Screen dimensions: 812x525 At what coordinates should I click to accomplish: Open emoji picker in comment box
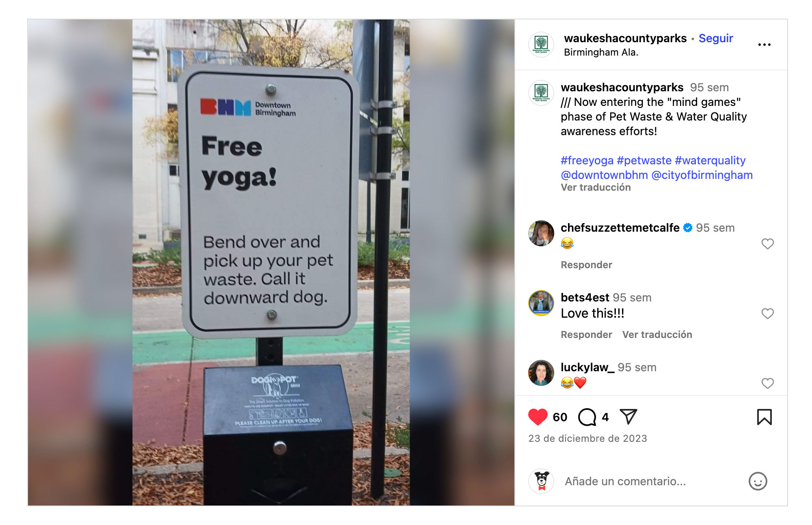pos(758,481)
